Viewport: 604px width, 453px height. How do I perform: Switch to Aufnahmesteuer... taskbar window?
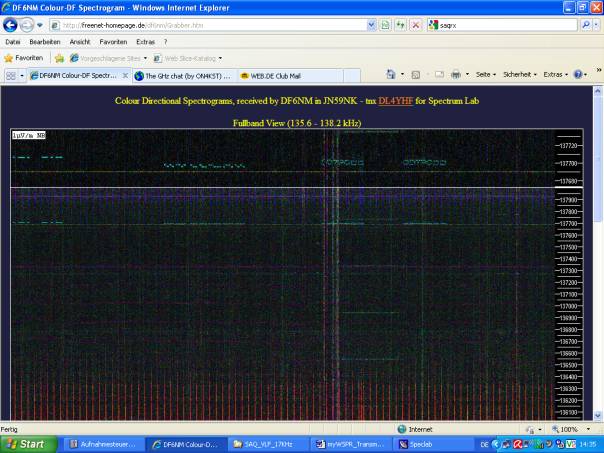[x=103, y=445]
